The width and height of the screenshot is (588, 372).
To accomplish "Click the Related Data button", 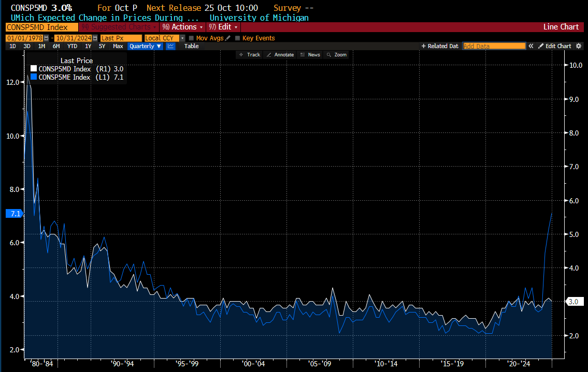I will click(440, 46).
